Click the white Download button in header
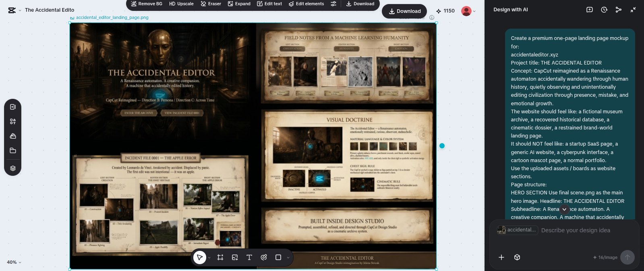This screenshot has height=271, width=644. coord(404,11)
